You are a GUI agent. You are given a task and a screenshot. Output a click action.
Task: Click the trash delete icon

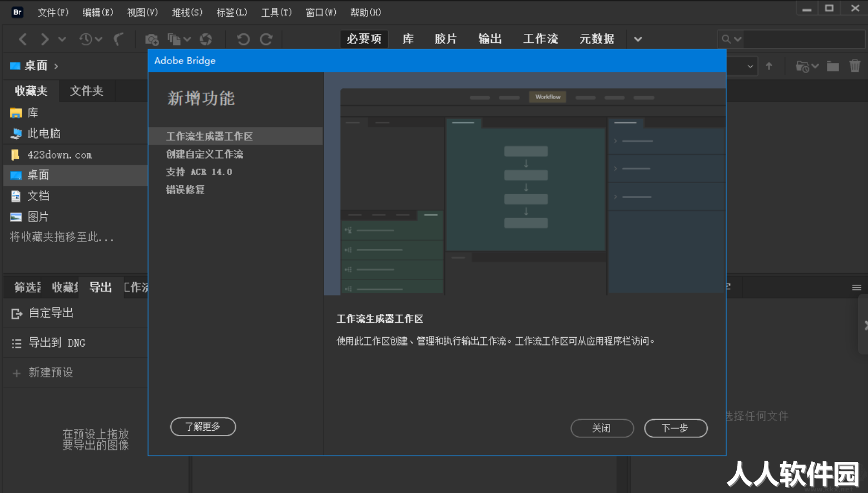pyautogui.click(x=855, y=66)
